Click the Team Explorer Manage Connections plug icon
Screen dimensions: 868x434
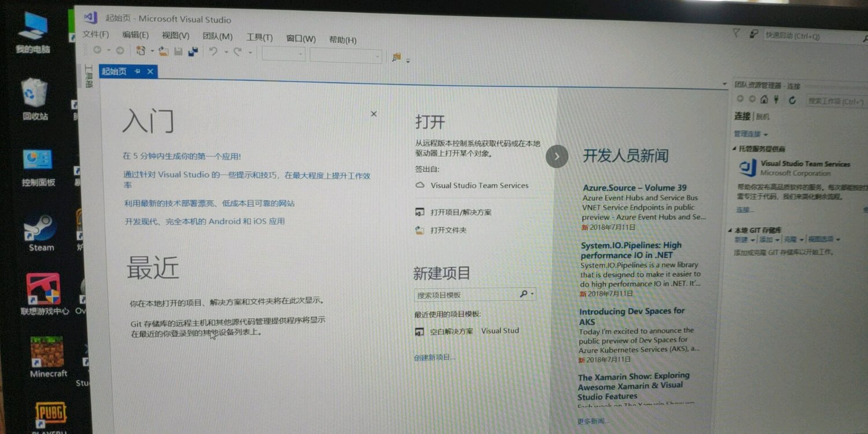pos(777,100)
